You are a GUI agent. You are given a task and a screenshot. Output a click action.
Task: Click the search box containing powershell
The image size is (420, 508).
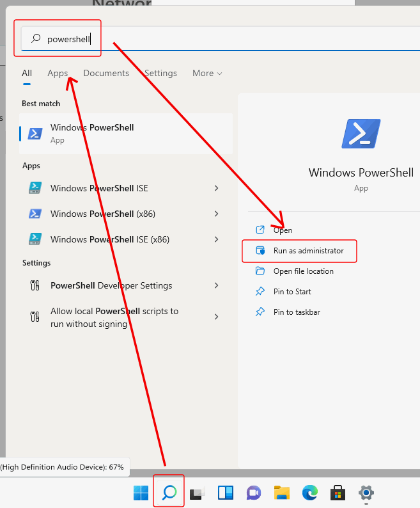tap(220, 39)
